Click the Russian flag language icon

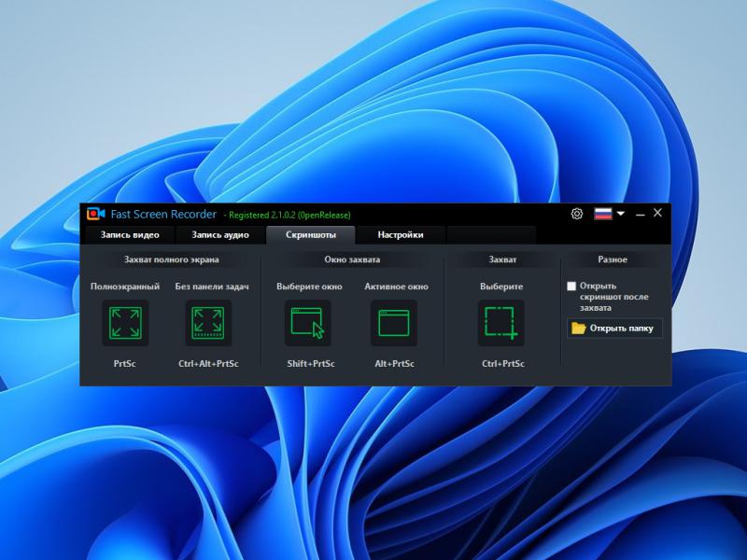click(x=603, y=214)
